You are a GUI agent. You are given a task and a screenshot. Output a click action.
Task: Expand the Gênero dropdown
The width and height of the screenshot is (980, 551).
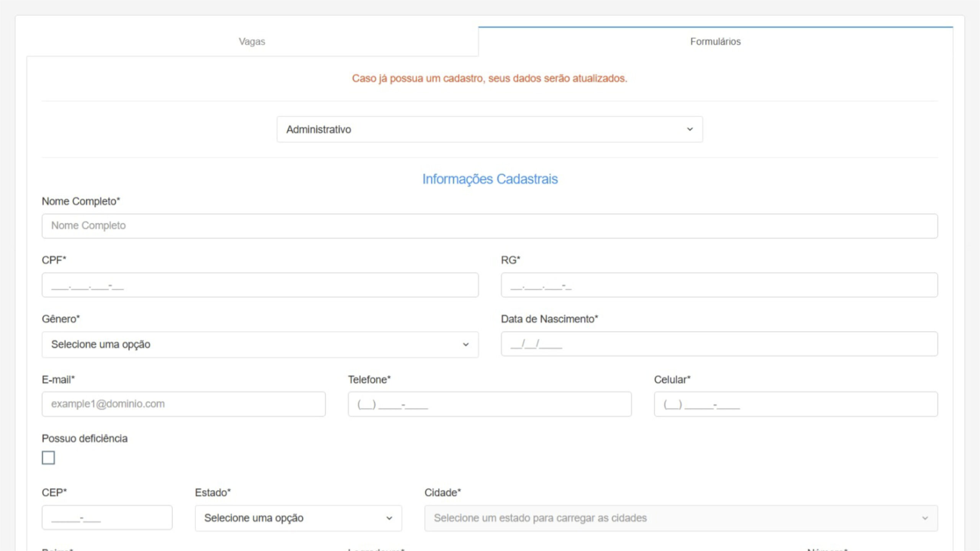[260, 344]
